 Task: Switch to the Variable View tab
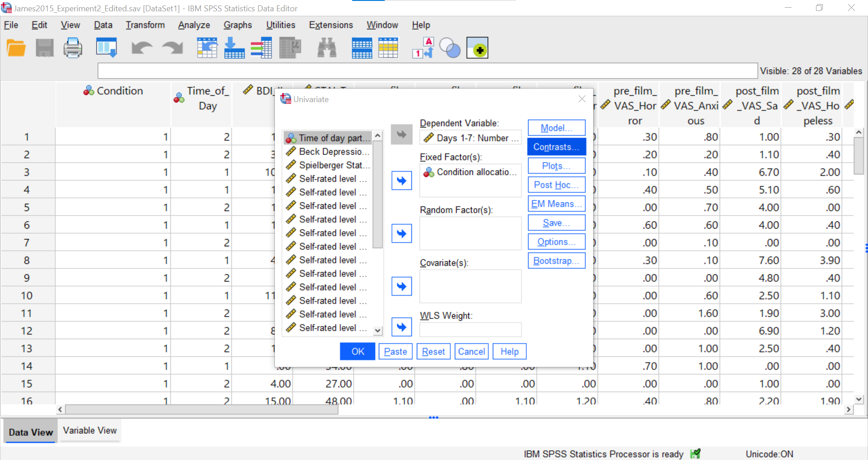click(90, 431)
